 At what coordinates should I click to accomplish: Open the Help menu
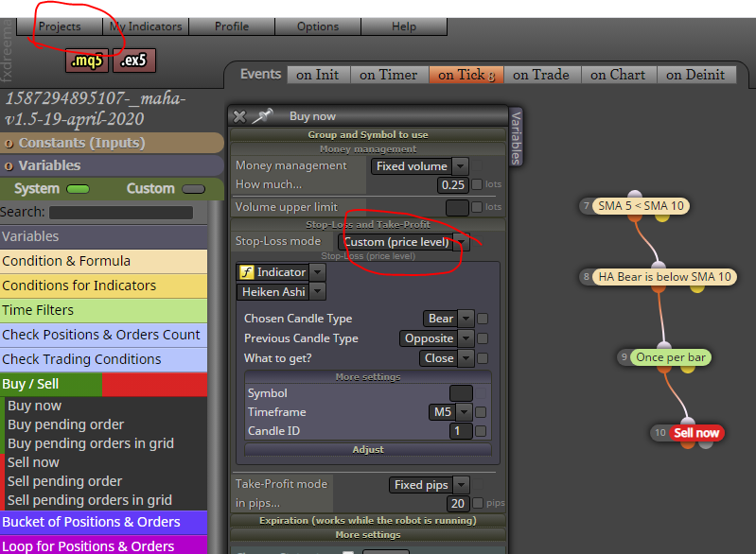[x=404, y=26]
